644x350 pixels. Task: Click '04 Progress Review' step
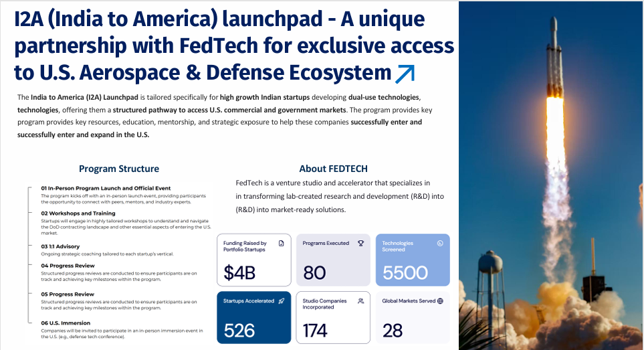pyautogui.click(x=68, y=266)
